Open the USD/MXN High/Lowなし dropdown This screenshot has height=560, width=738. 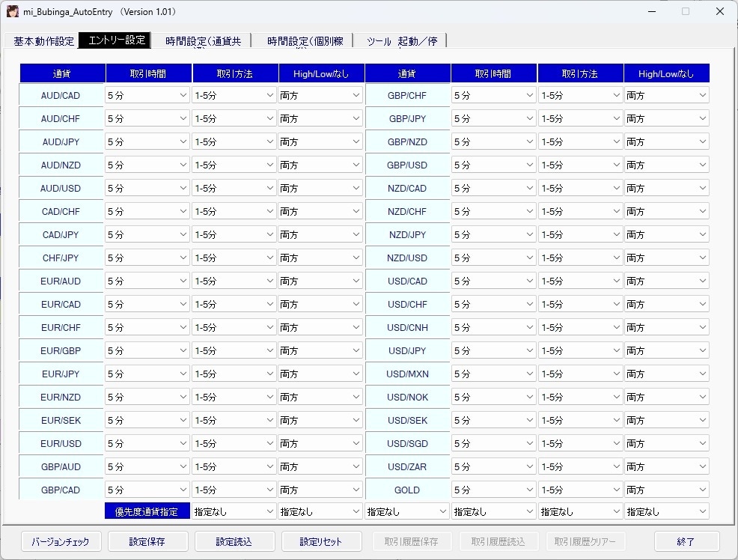[667, 374]
